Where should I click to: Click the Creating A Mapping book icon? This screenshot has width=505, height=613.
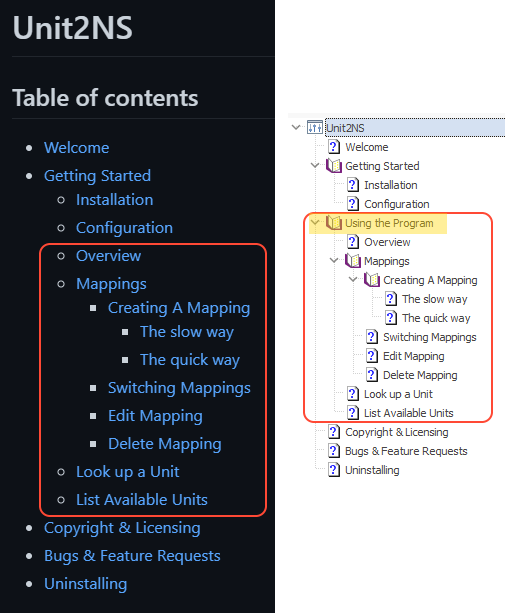point(372,280)
